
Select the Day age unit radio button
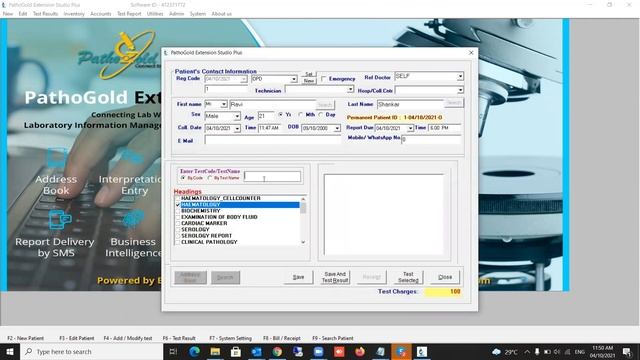[x=320, y=115]
